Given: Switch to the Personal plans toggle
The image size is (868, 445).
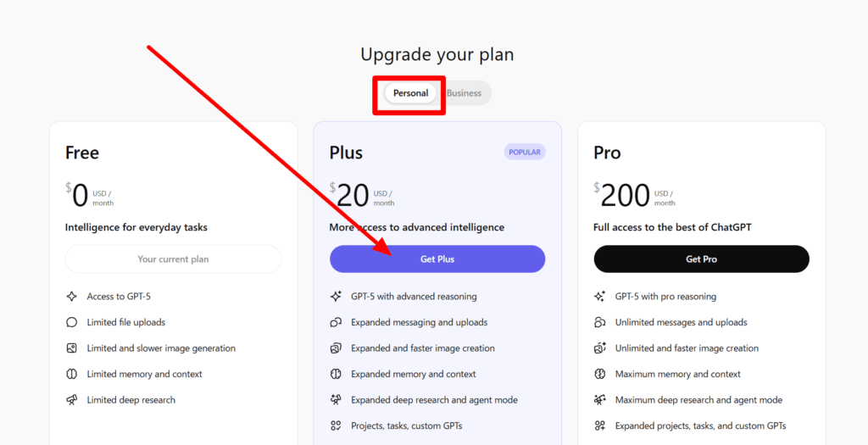Looking at the screenshot, I should (410, 93).
